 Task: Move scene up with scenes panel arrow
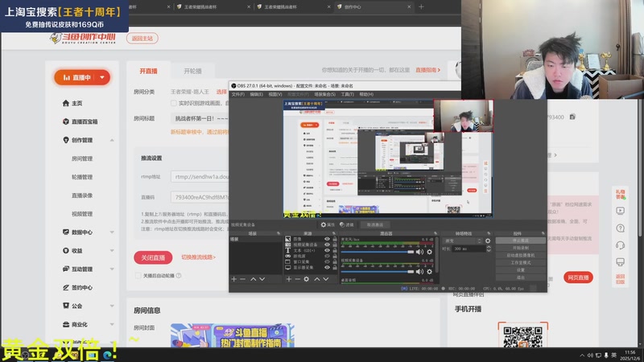(x=253, y=279)
